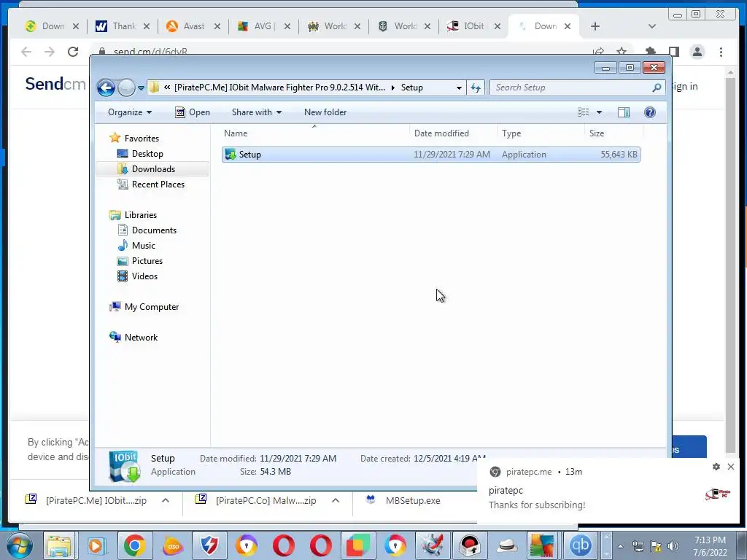Focus the Search Setup field
This screenshot has height=560, width=747.
[x=577, y=87]
